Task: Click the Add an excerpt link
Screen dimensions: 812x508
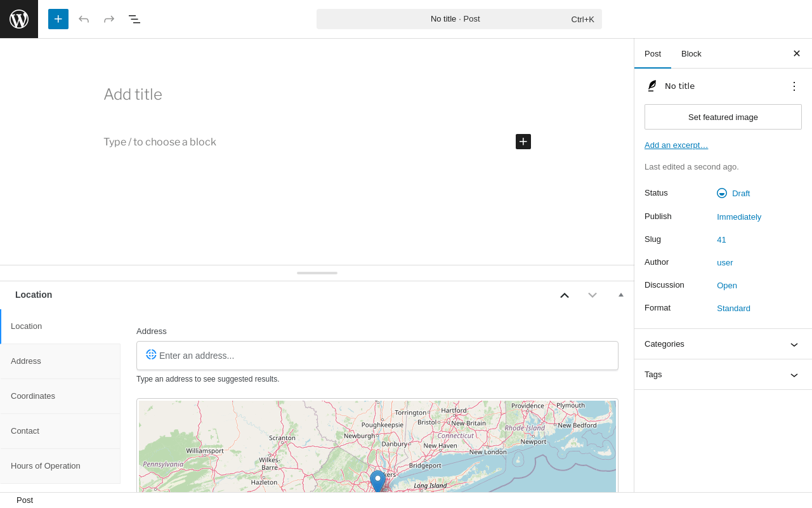Action: pos(676,145)
